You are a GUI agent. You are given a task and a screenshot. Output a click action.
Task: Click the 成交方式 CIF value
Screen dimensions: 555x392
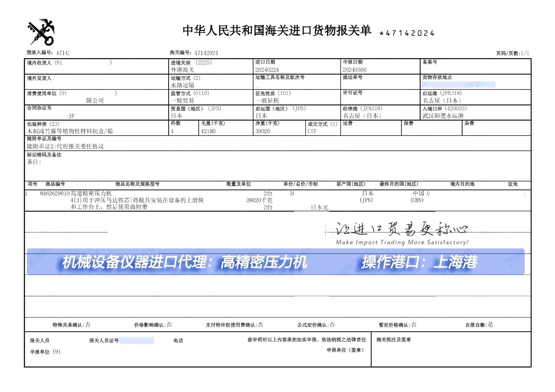(x=312, y=131)
